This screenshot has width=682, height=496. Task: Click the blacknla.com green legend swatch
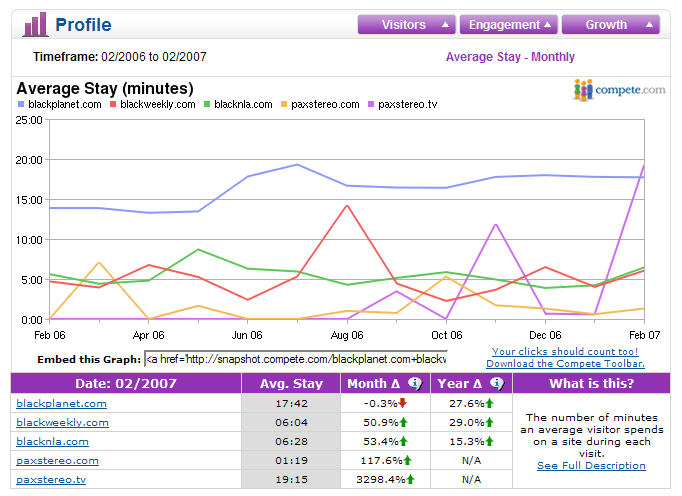[207, 104]
